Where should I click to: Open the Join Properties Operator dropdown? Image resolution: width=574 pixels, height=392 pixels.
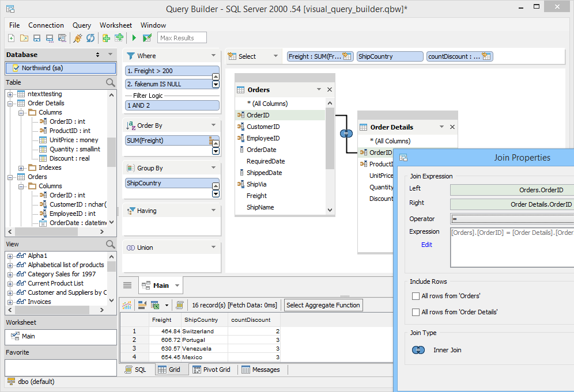pyautogui.click(x=512, y=219)
